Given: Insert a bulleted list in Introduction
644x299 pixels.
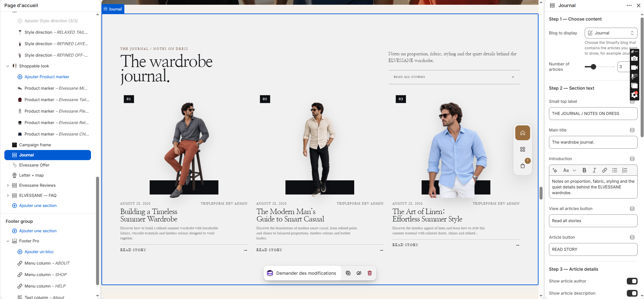Looking at the screenshot, I should [615, 170].
